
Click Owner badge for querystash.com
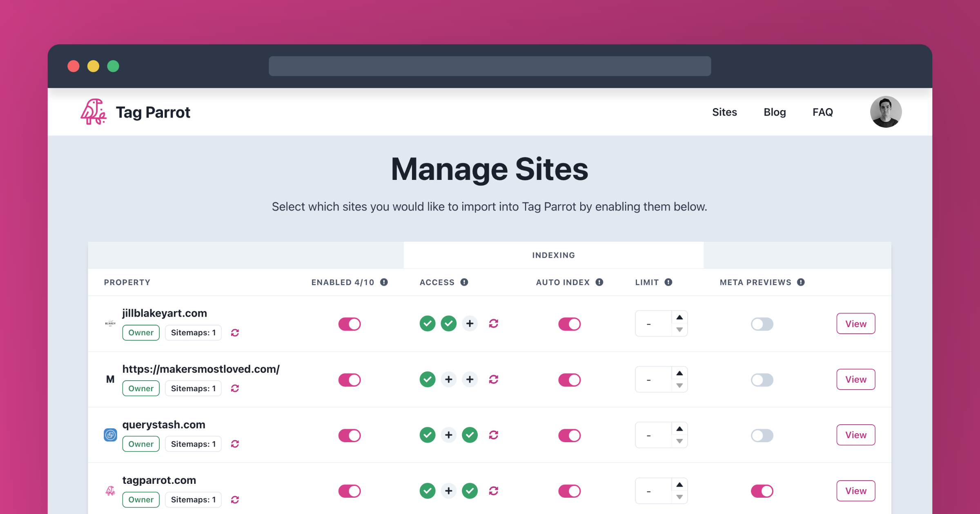[x=141, y=444]
